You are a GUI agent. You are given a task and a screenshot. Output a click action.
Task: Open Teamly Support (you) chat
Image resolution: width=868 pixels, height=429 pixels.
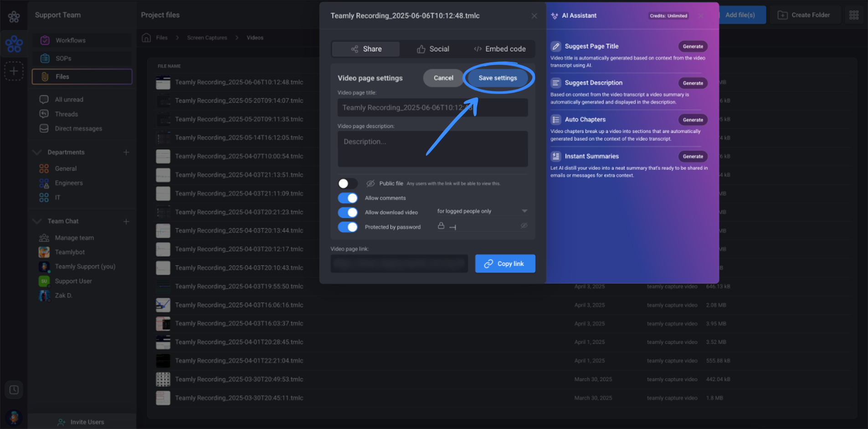point(85,266)
